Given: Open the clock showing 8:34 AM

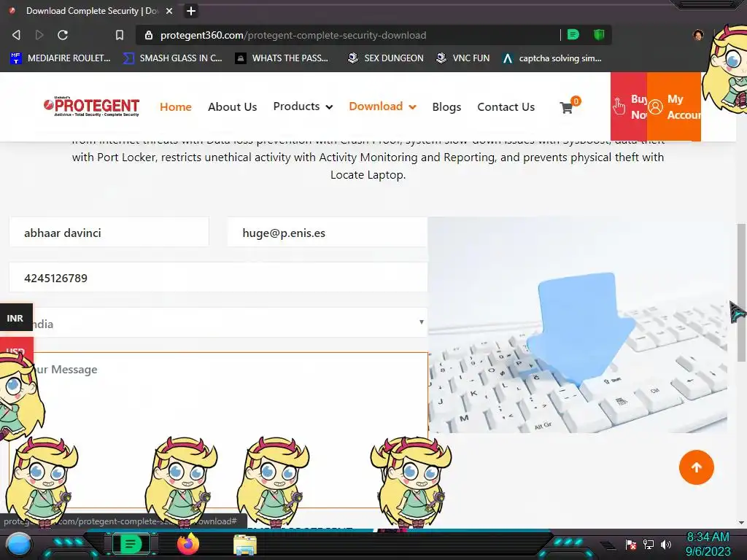Looking at the screenshot, I should click(708, 544).
